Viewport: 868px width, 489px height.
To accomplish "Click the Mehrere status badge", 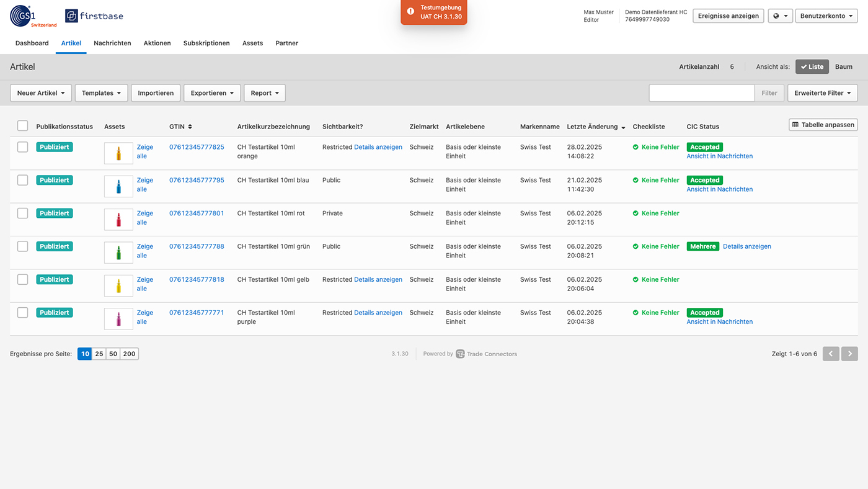I will pos(703,246).
